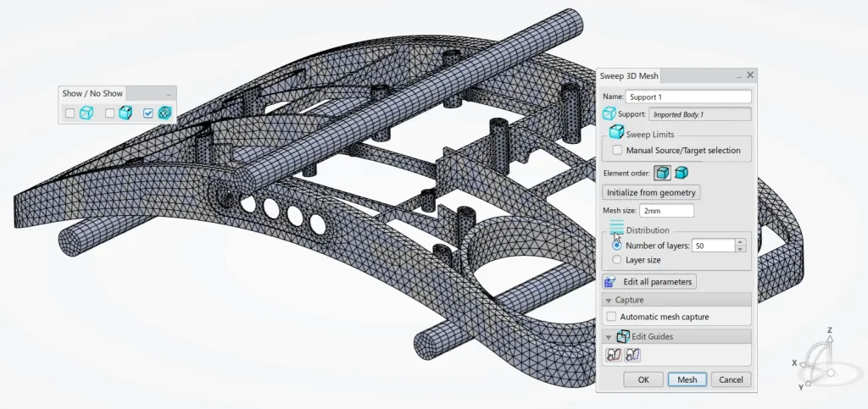Viewport: 868px width, 409px height.
Task: Select the first Element order icon
Action: pyautogui.click(x=662, y=173)
